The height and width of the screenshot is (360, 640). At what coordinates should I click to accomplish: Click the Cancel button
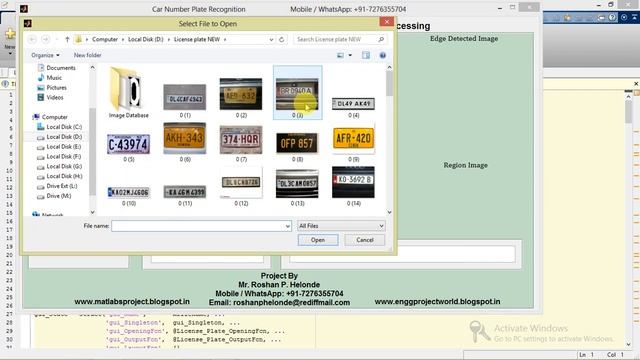[x=364, y=240]
